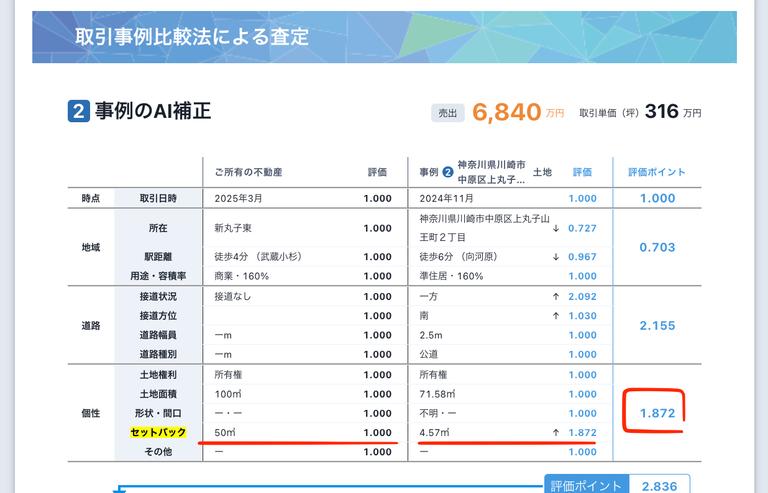Click the circled 2 badge beside 事例
This screenshot has height=493, width=768.
coord(448,172)
